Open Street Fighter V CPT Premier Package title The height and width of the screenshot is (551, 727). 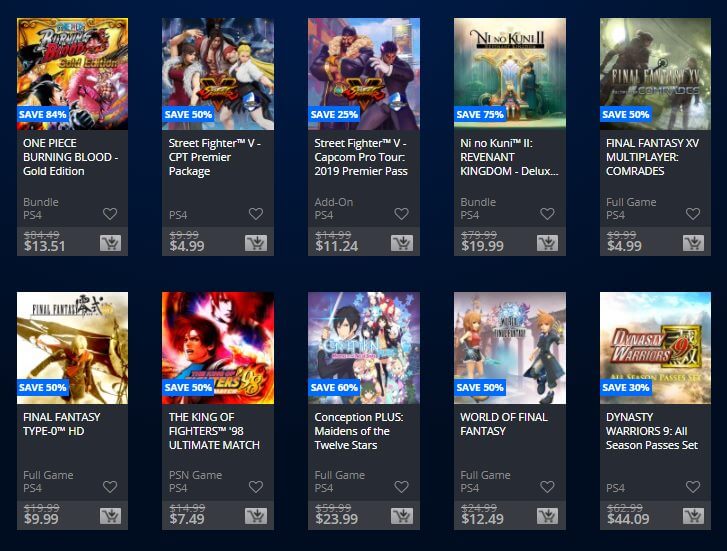point(214,157)
